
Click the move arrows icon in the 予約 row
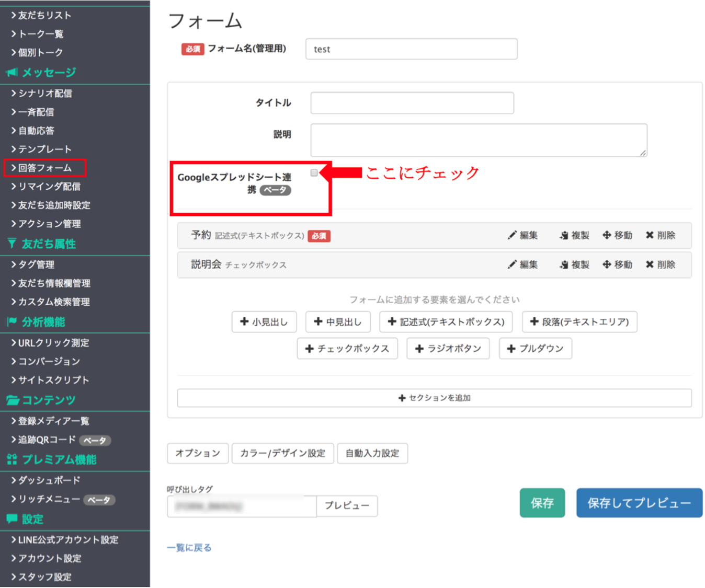pyautogui.click(x=607, y=235)
